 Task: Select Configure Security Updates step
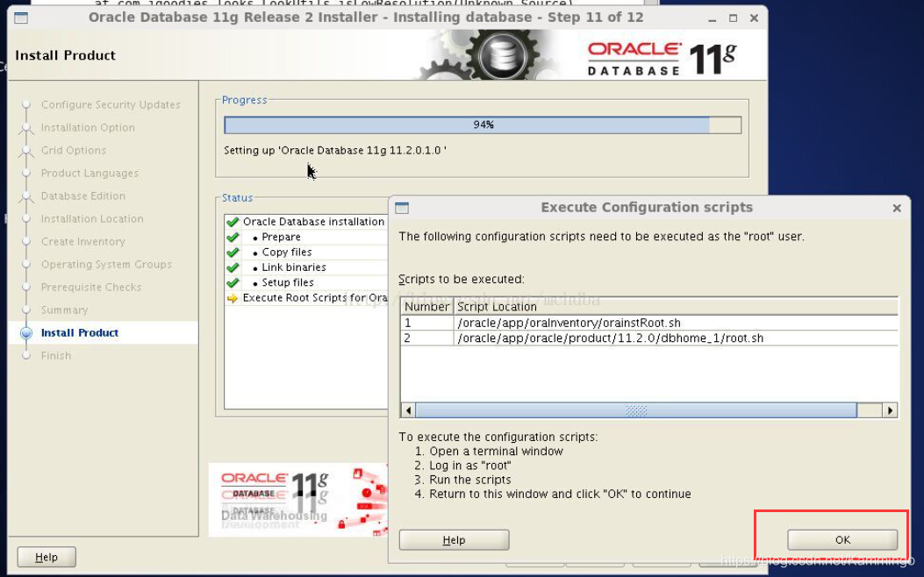(111, 105)
